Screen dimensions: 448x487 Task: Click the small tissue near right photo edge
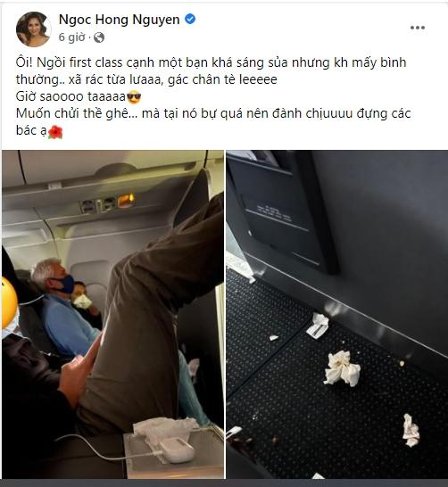click(411, 431)
